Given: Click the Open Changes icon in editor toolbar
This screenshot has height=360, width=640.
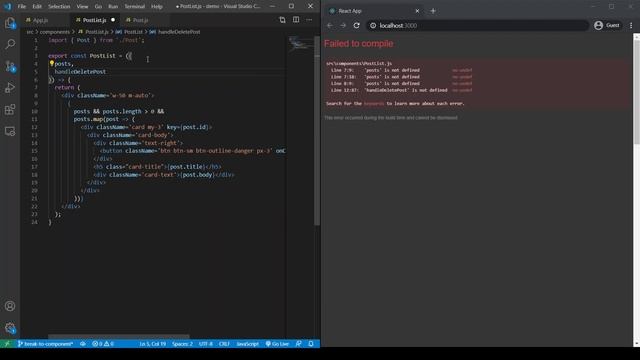Looking at the screenshot, I should 282,20.
